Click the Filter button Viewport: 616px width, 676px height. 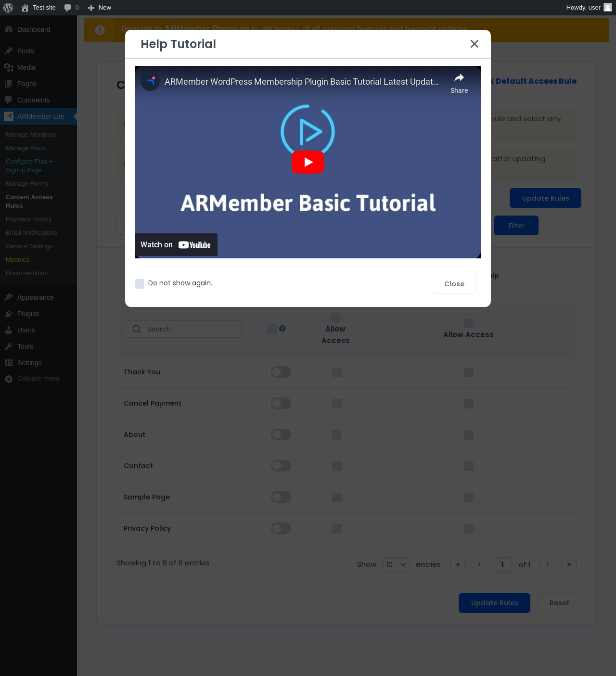coord(516,226)
